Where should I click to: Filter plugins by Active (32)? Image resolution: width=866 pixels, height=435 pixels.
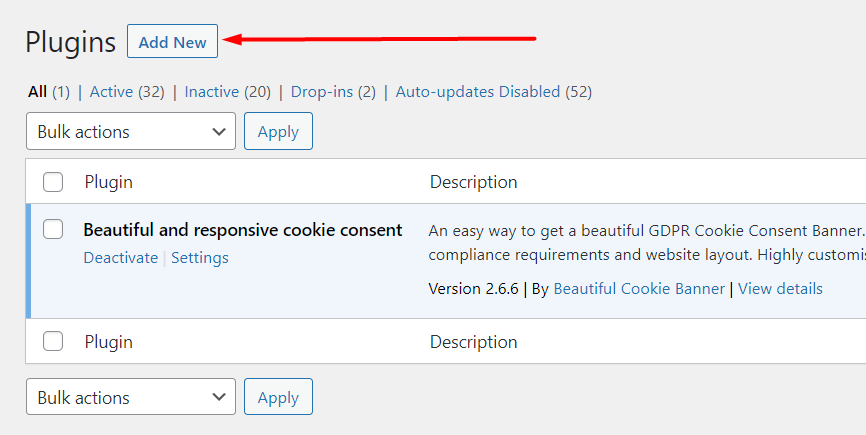click(x=127, y=92)
